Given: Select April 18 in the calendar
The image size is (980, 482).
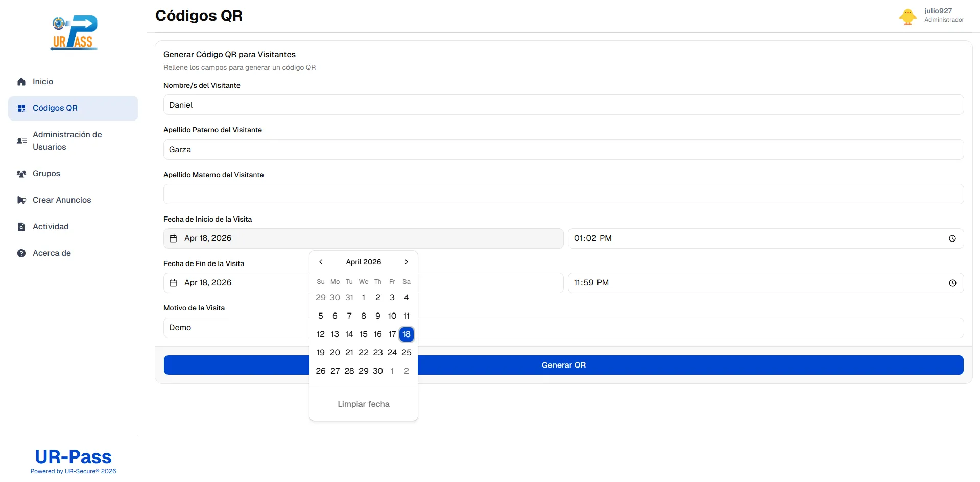Looking at the screenshot, I should click(x=407, y=334).
